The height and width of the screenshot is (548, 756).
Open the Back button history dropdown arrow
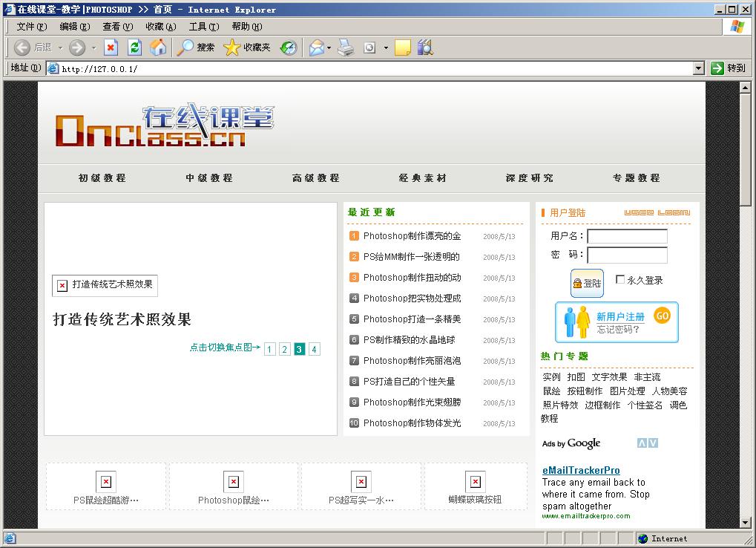pos(60,48)
